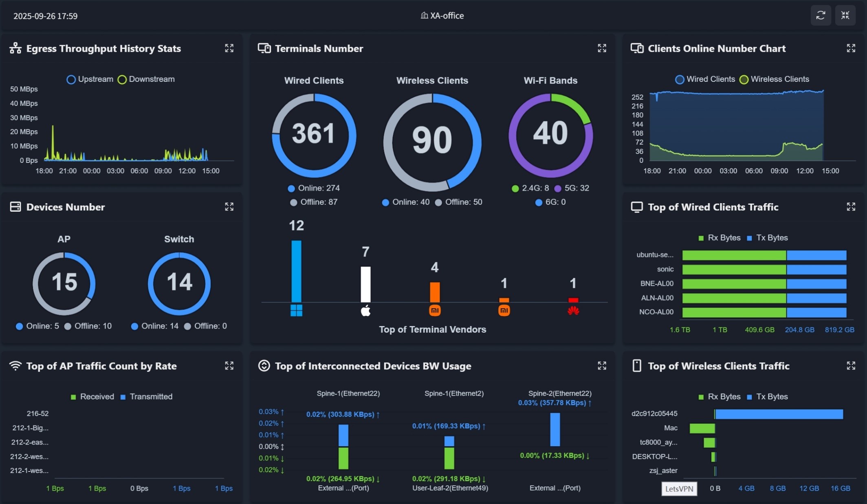The image size is (867, 504).
Task: Select the Huawei vendor icon in Top of Terminal Vendors
Action: 574,309
